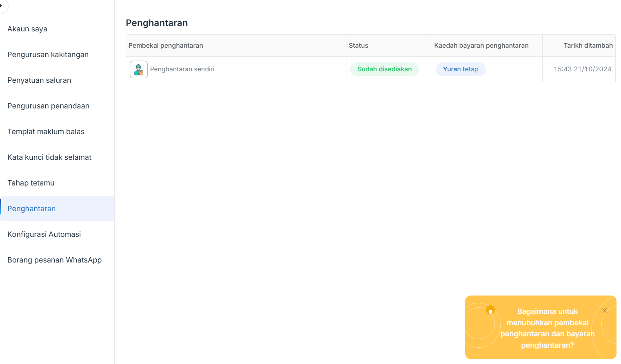
Task: Select the active Penghantaran menu item
Action: click(31, 209)
